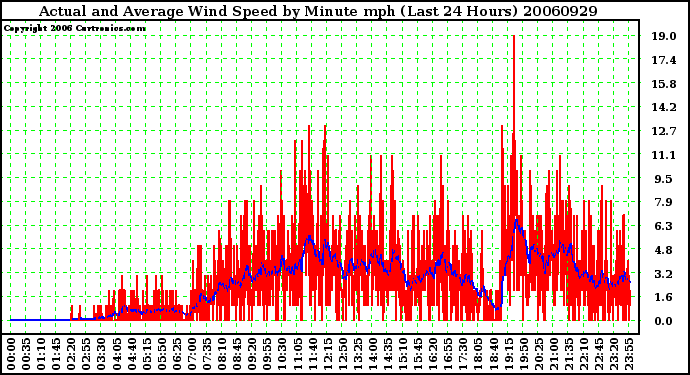Click the 22:45 time label
This screenshot has height=375, width=690.
pos(598,354)
